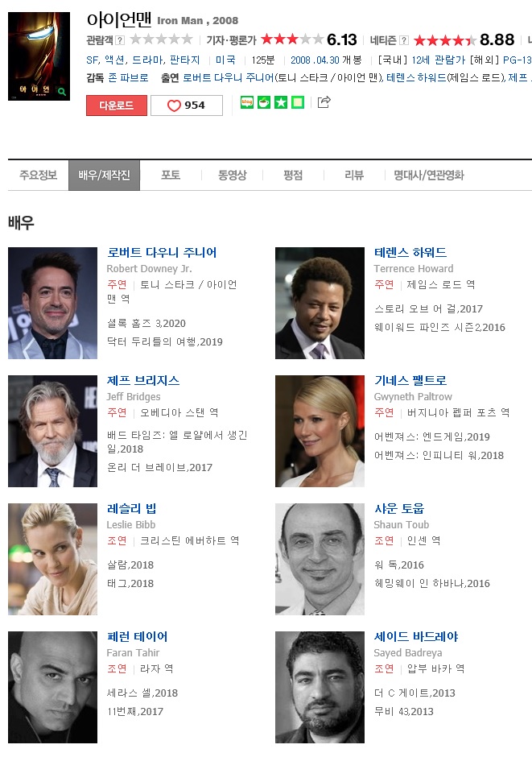
Task: Click the red 다운로드 button
Action: [117, 105]
